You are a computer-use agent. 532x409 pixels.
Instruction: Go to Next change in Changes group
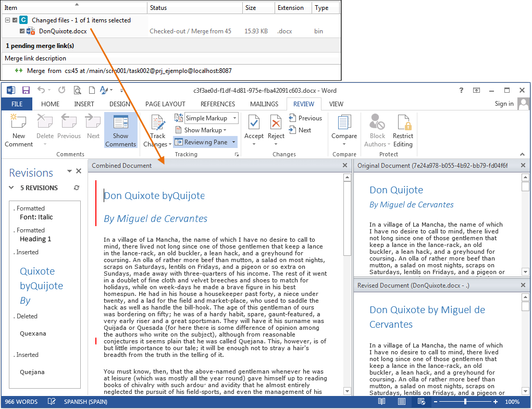[300, 130]
